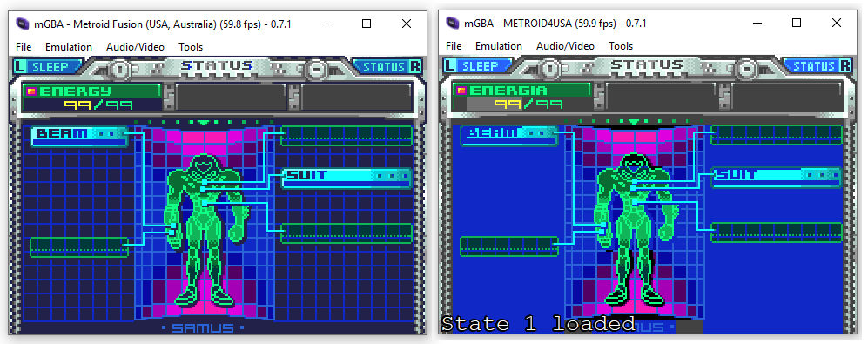Open Emulation menu in METROID4USA window
This screenshot has width=868, height=344.
[x=499, y=46]
